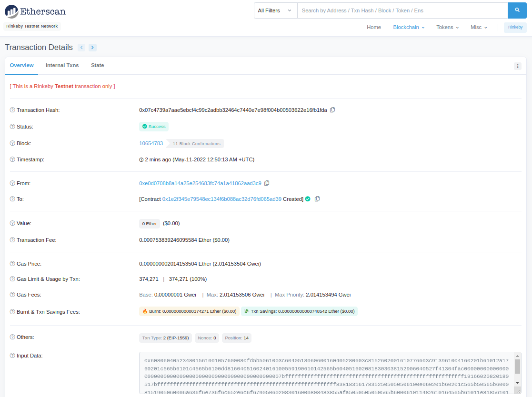Copy the From address to clipboard
Screen dimensions: 532x397
pyautogui.click(x=267, y=183)
